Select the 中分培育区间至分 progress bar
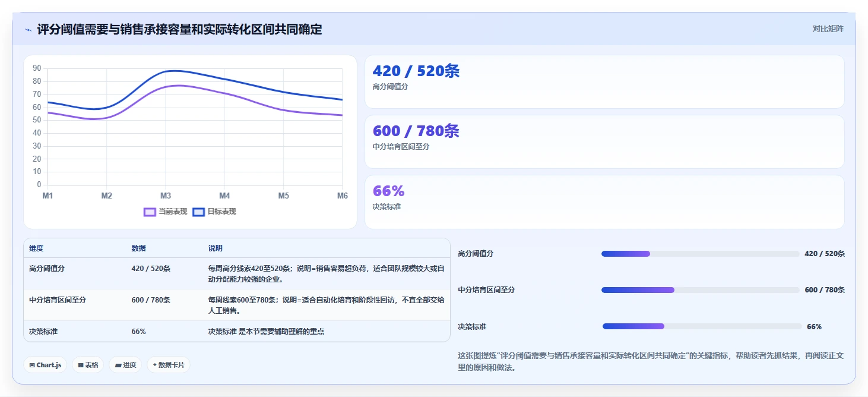The height and width of the screenshot is (397, 868). tap(701, 290)
